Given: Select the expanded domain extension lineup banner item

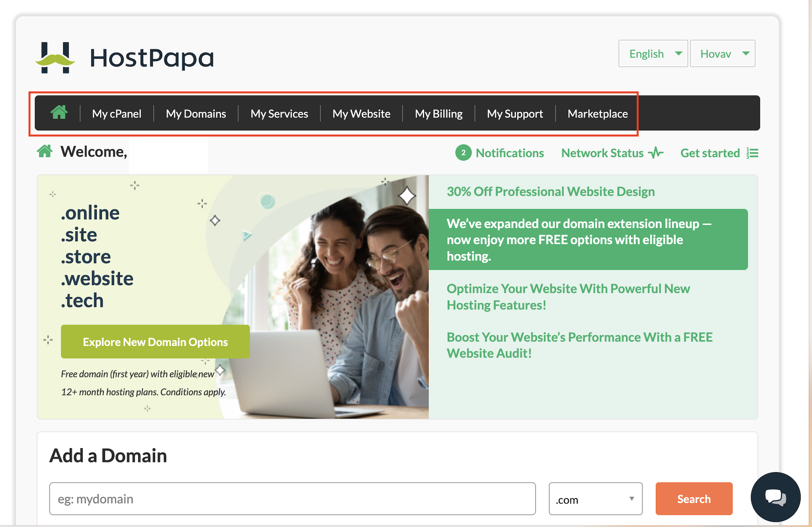Looking at the screenshot, I should (588, 239).
